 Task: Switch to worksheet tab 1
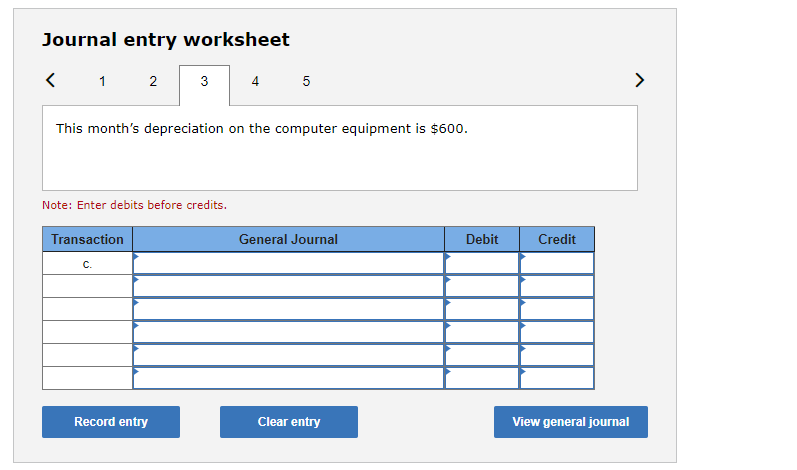(102, 81)
